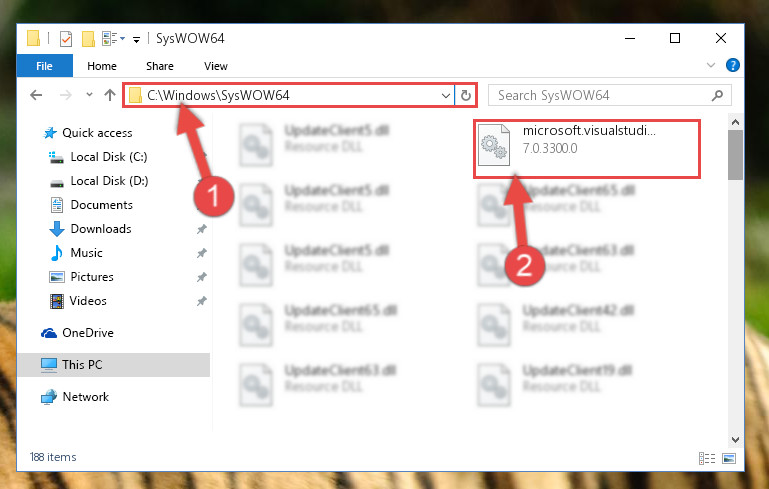Click the Properties icon in title bar
This screenshot has height=489, width=769.
66,38
